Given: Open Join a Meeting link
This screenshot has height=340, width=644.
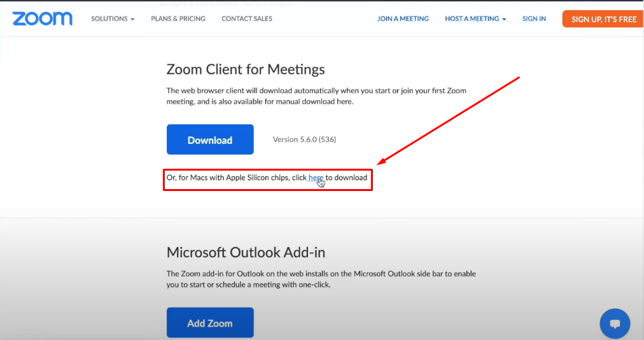Looking at the screenshot, I should [403, 19].
